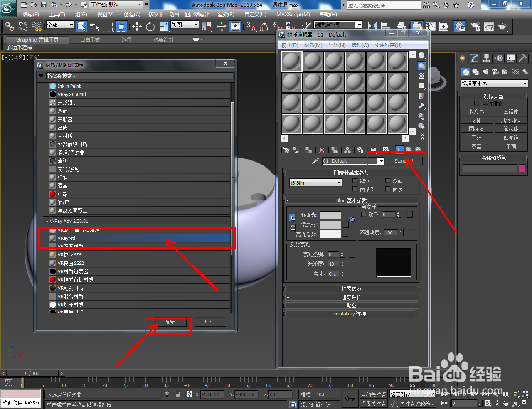Click the Selection Lock toggle icon

tap(178, 394)
